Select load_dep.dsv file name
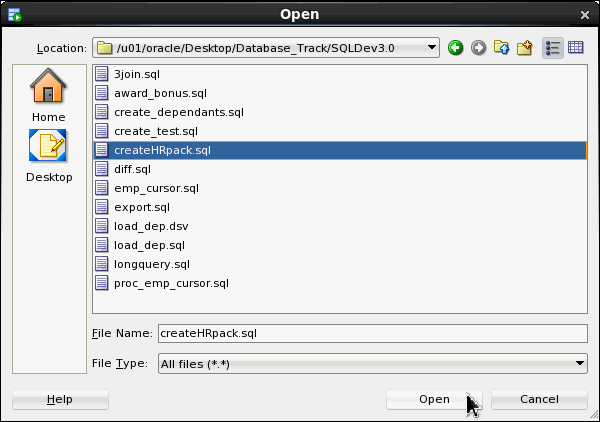 (x=151, y=226)
